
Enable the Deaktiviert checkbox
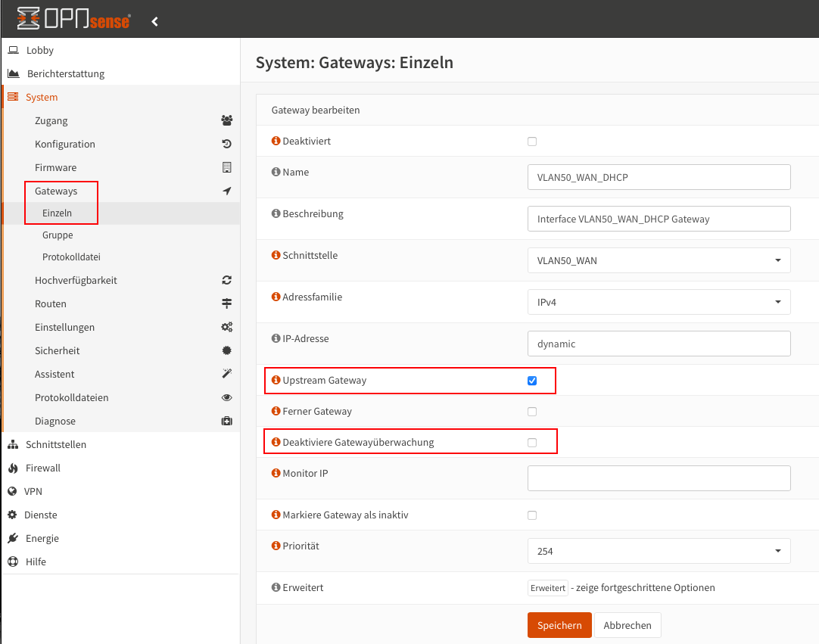point(532,142)
